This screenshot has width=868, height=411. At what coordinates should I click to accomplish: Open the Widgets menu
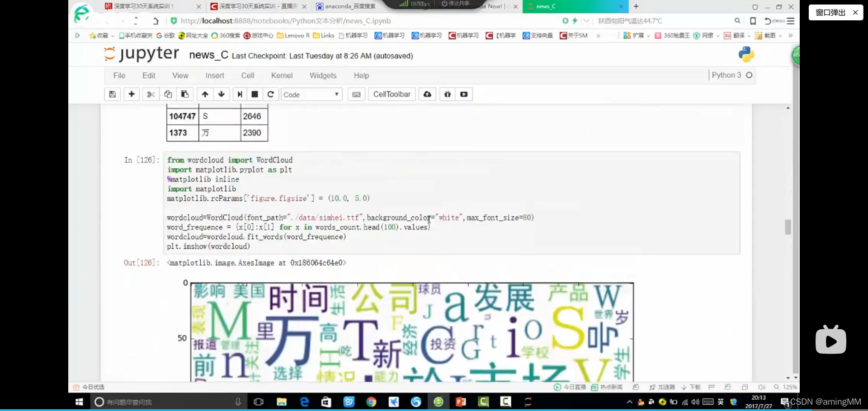tap(323, 75)
